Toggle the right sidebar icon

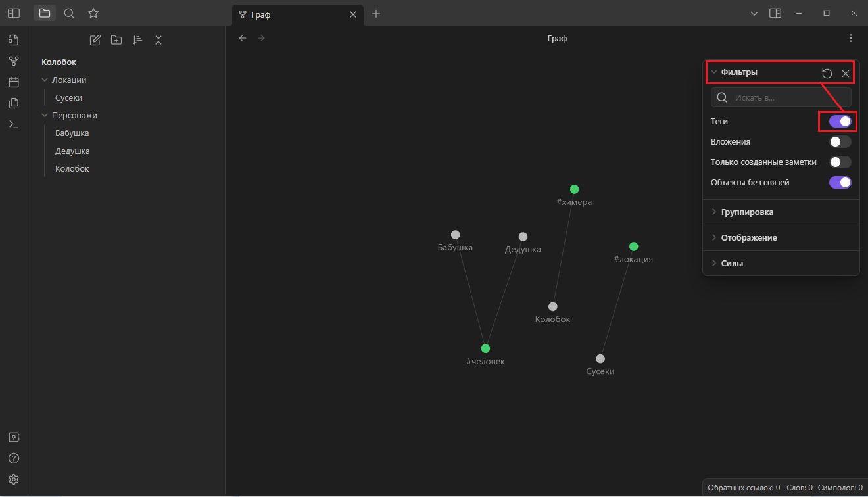(775, 13)
